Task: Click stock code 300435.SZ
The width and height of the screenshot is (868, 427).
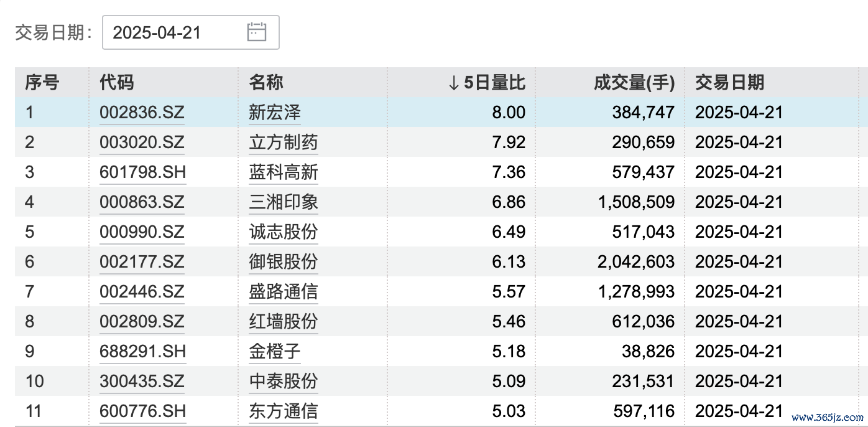Action: pyautogui.click(x=142, y=382)
